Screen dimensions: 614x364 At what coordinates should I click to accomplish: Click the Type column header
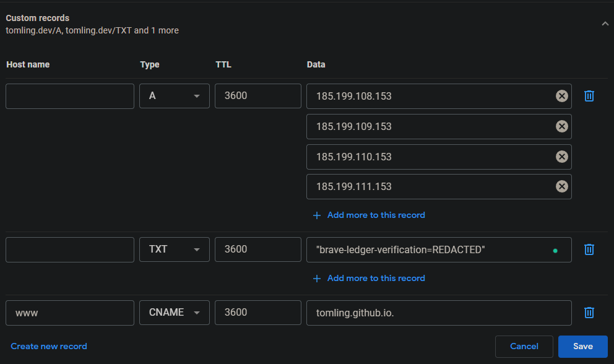coord(150,64)
